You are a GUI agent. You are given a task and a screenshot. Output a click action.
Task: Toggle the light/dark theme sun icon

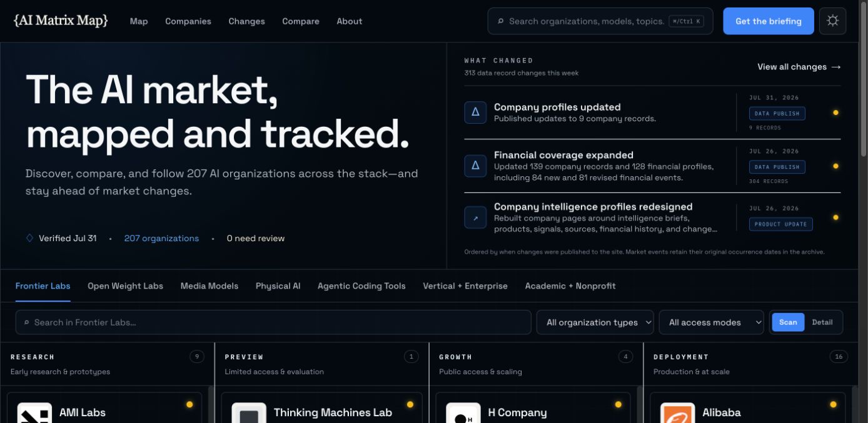832,21
